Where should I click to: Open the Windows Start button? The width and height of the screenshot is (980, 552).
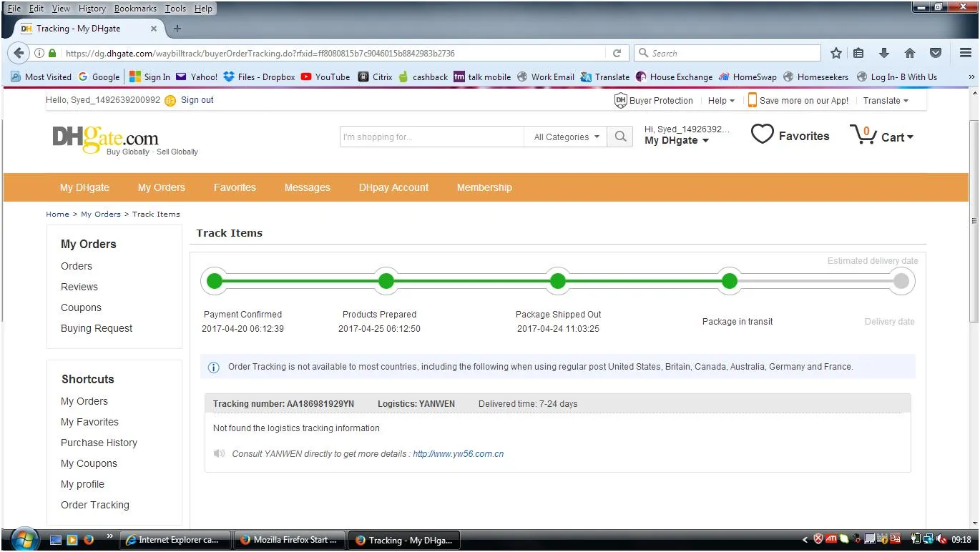pyautogui.click(x=25, y=539)
